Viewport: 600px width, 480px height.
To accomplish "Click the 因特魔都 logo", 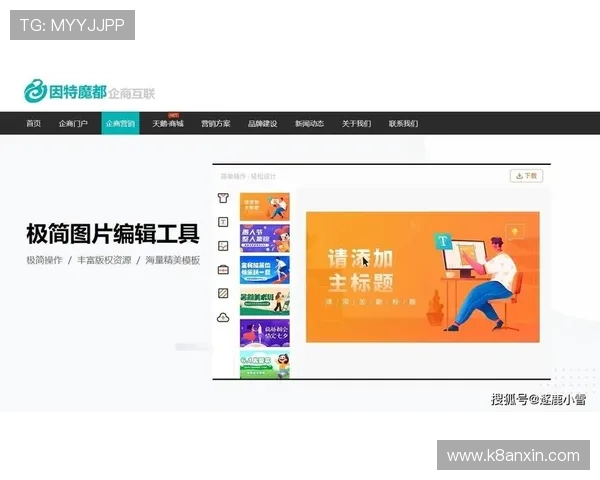I will click(65, 91).
